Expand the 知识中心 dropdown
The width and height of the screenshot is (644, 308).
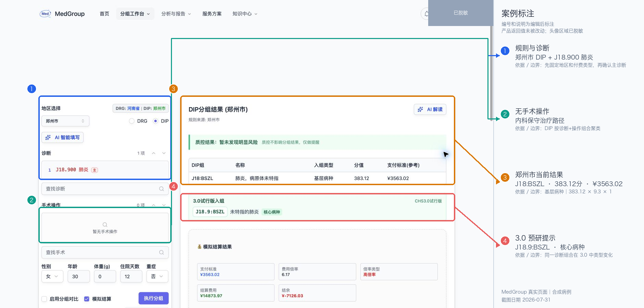point(245,14)
